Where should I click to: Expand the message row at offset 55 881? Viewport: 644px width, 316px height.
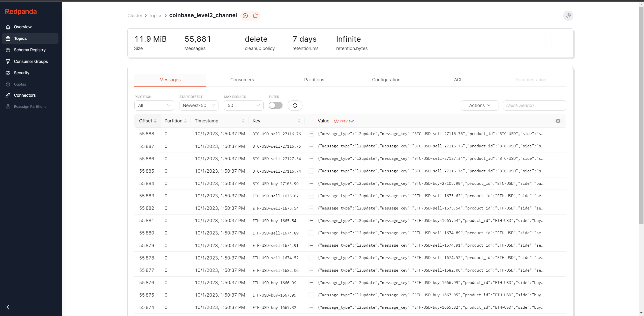311,221
